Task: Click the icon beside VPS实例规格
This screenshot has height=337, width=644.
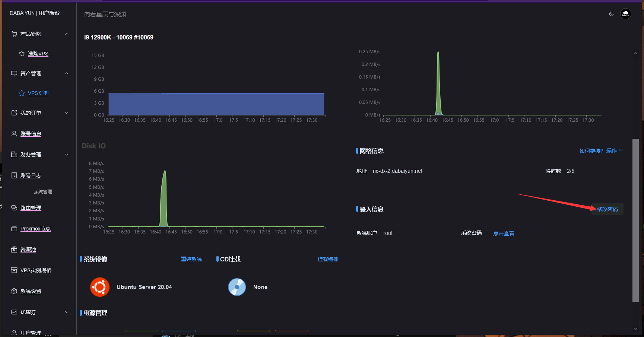Action: 14,270
